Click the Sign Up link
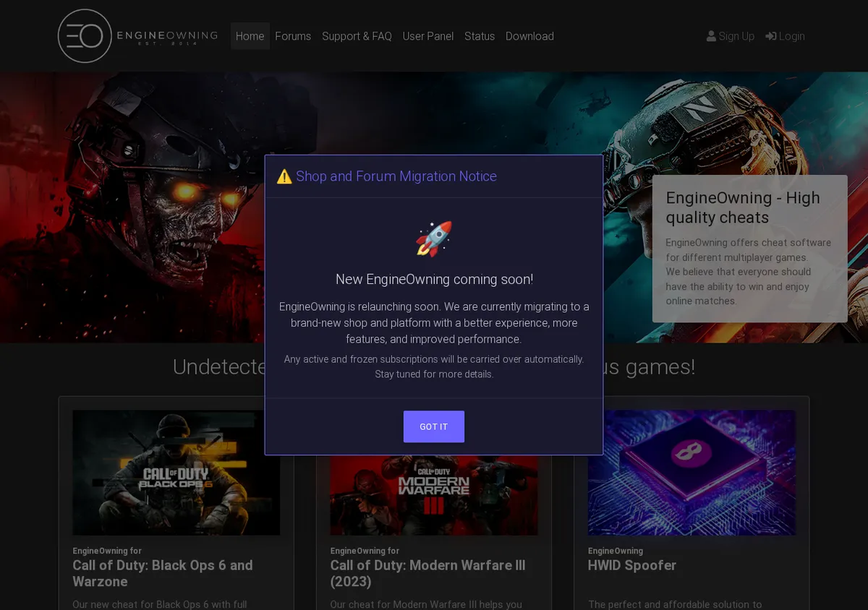Screen dimensions: 868x610 731,36
